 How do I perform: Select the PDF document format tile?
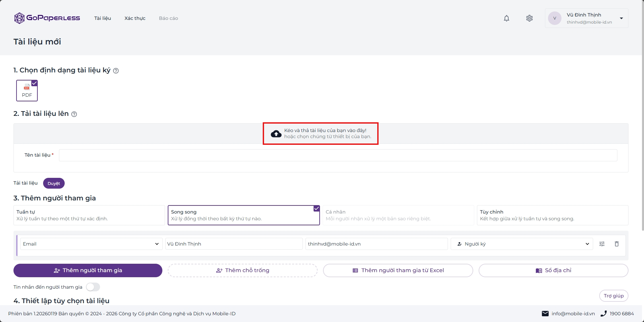click(27, 91)
